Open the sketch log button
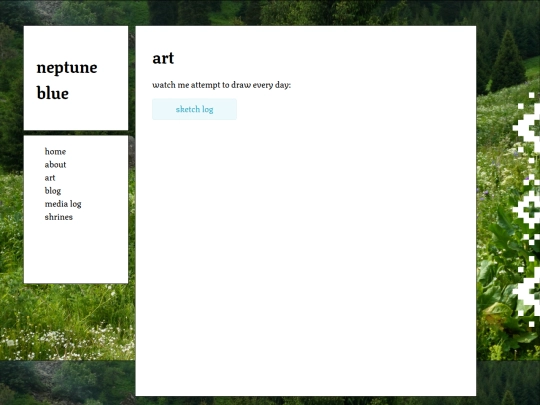The image size is (540, 405). point(194,109)
